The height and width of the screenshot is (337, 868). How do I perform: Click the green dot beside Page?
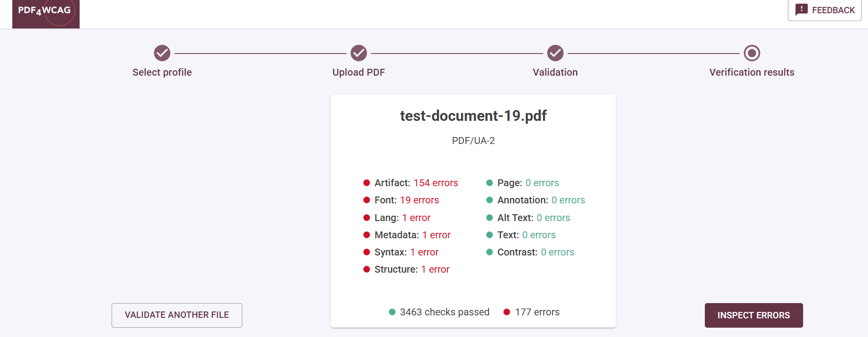490,183
